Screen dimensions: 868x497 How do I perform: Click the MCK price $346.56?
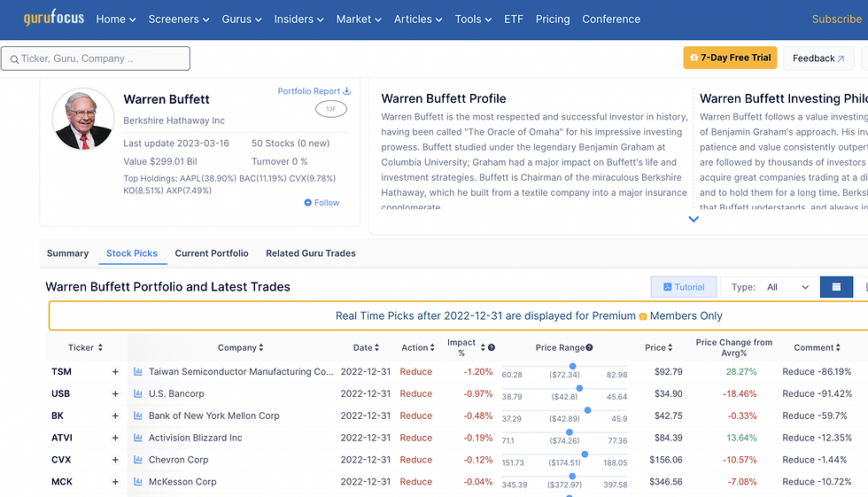tap(666, 482)
